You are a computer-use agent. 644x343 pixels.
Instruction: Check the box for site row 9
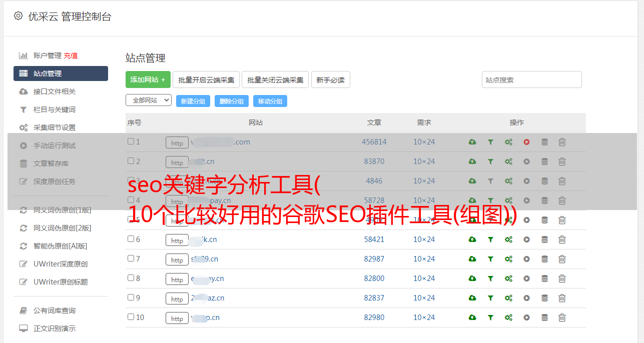(x=131, y=297)
